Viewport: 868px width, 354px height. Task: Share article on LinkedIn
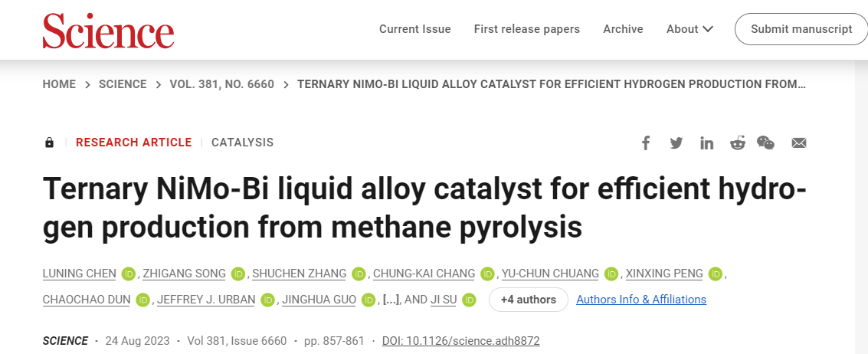pyautogui.click(x=706, y=143)
